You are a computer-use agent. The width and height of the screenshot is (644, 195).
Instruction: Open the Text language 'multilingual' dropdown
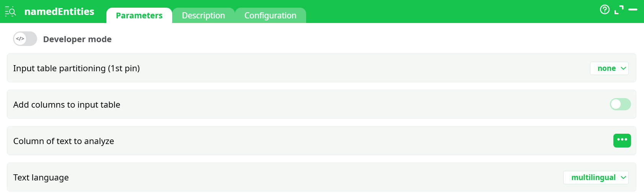click(595, 177)
